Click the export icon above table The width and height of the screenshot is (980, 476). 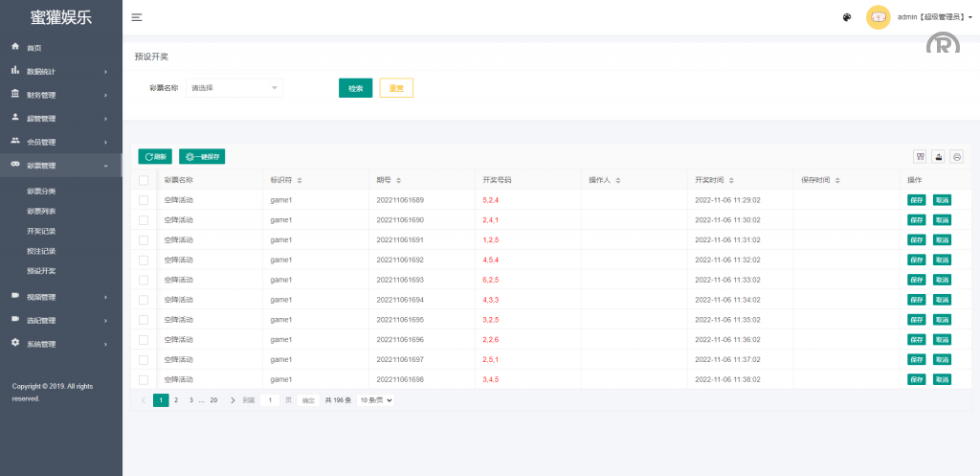(938, 156)
